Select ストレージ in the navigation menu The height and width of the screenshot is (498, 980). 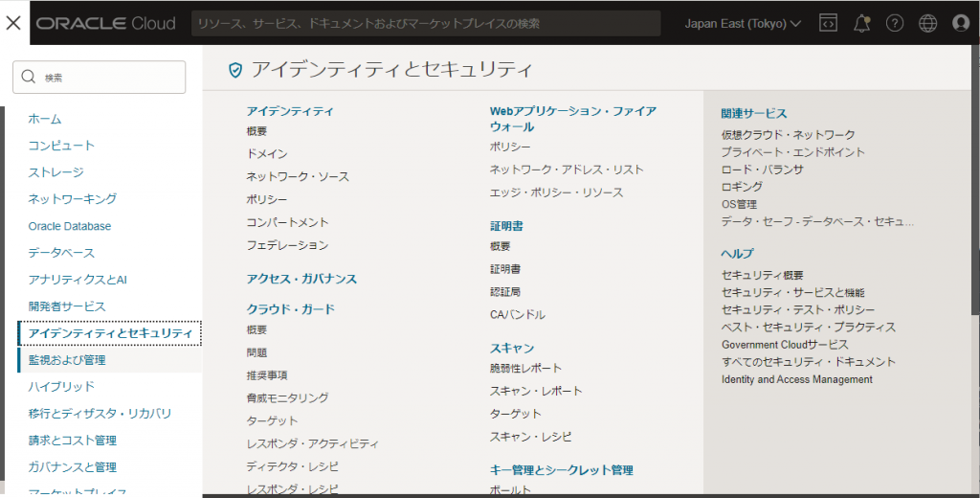56,172
